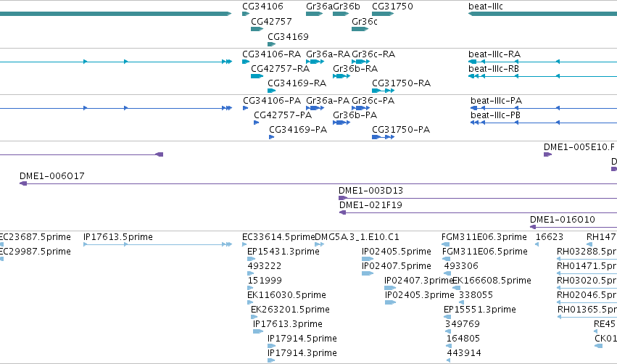617x364 pixels.
Task: Click transcript CG34169-RA
Action: [x=297, y=83]
